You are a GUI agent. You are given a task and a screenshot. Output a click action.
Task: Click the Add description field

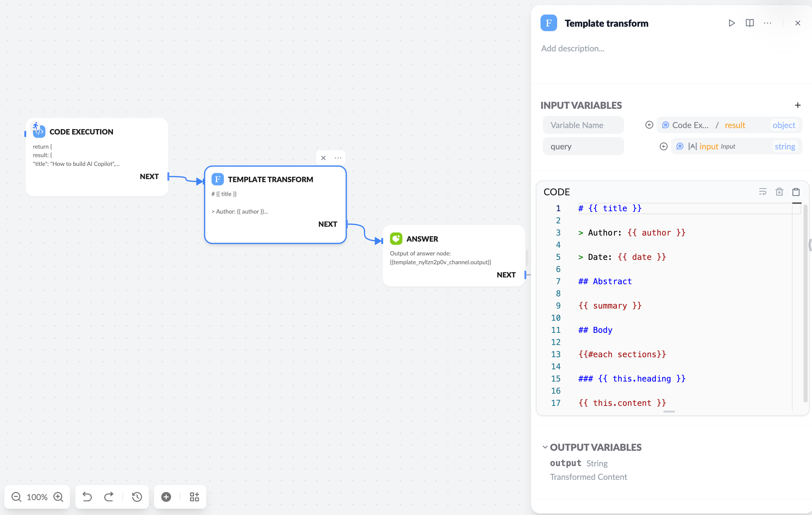tap(573, 48)
